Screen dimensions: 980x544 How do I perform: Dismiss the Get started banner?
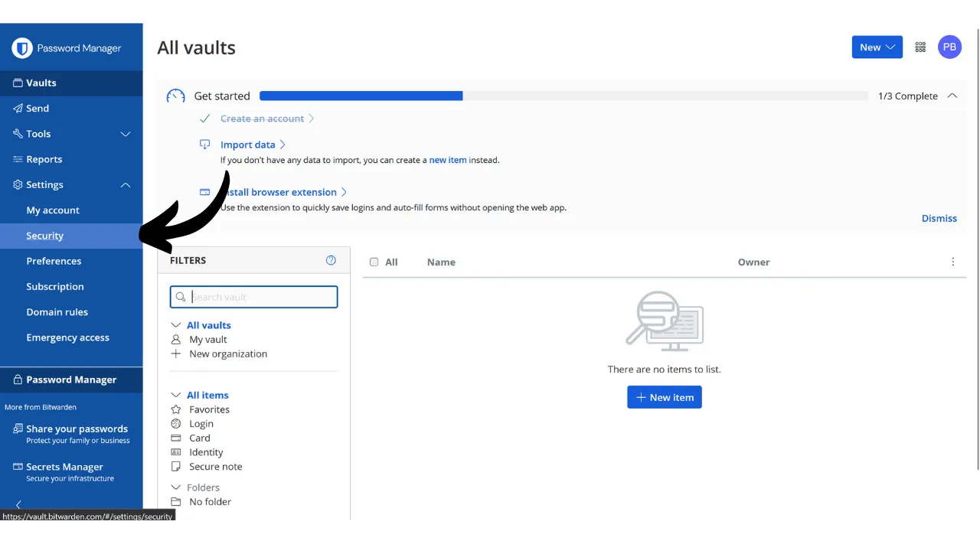click(939, 218)
